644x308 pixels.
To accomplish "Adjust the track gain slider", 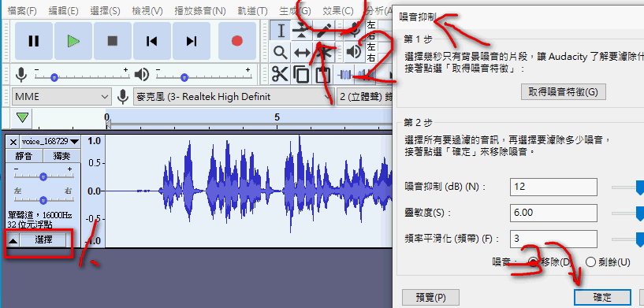I will 43,176.
